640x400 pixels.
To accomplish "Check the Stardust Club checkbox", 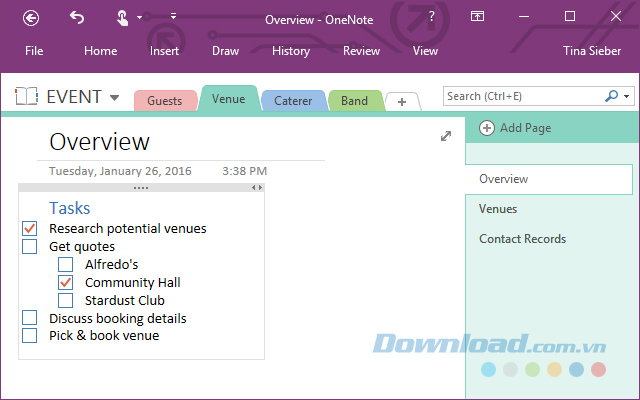I will (x=65, y=300).
